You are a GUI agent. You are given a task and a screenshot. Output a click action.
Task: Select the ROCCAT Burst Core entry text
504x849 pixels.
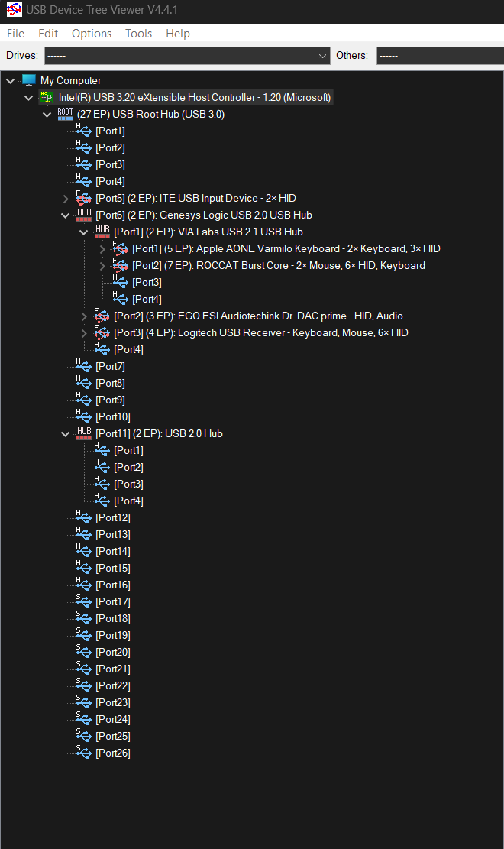279,266
